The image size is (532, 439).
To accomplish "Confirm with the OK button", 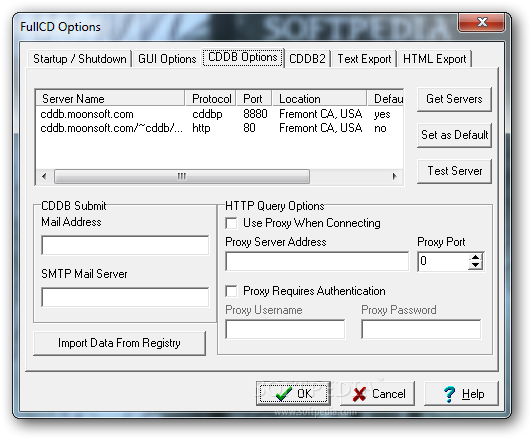I will pyautogui.click(x=293, y=394).
